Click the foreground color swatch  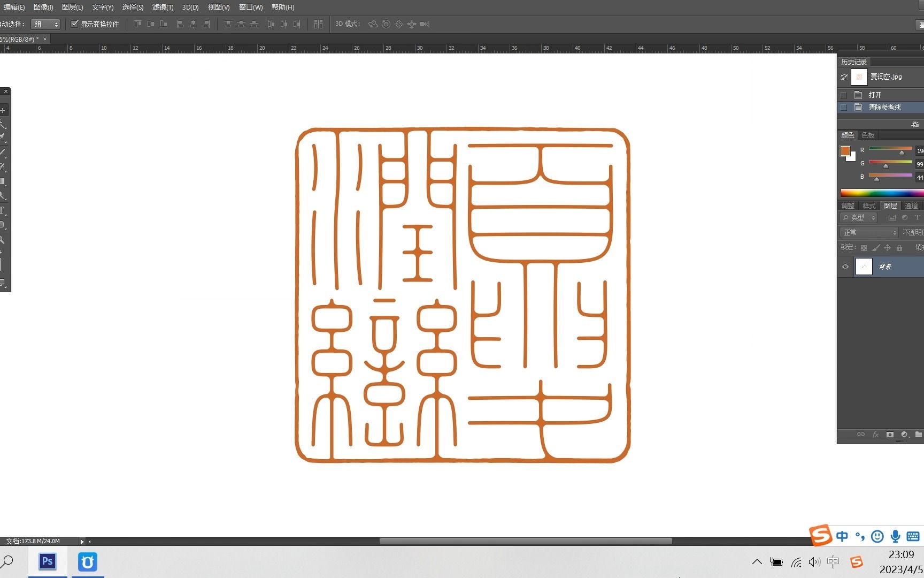point(845,151)
